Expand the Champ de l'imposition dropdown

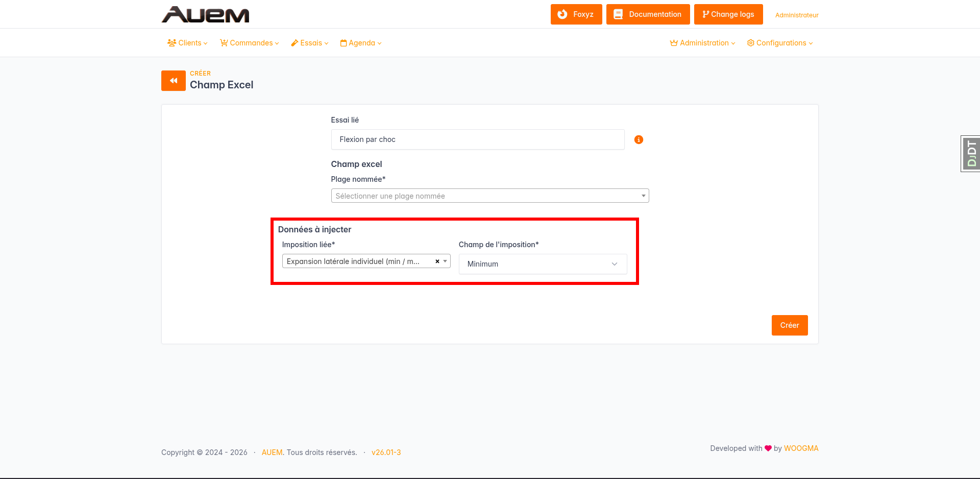tap(543, 264)
